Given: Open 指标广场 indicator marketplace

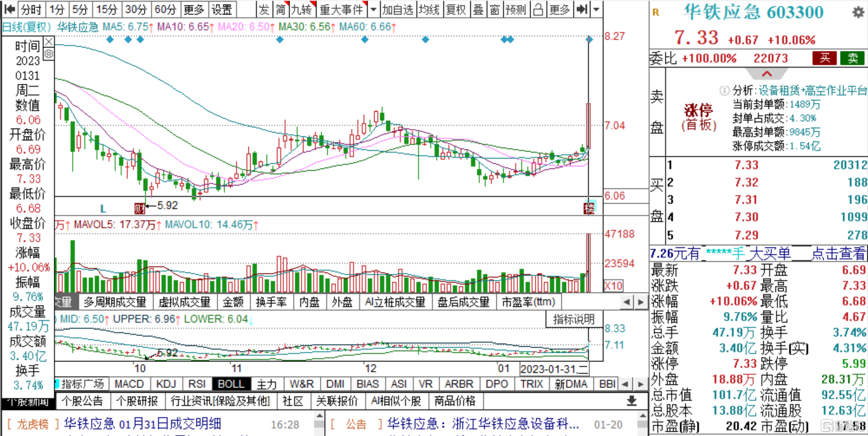Looking at the screenshot, I should click(83, 384).
